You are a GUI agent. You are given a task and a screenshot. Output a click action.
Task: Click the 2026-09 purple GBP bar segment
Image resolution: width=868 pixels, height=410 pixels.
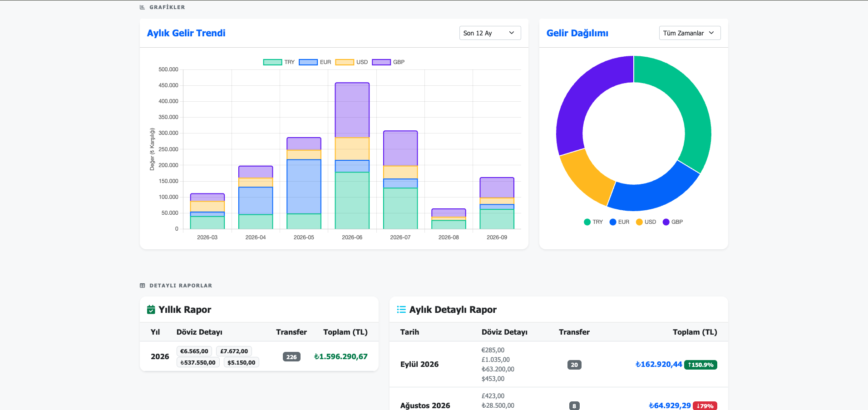pyautogui.click(x=497, y=188)
